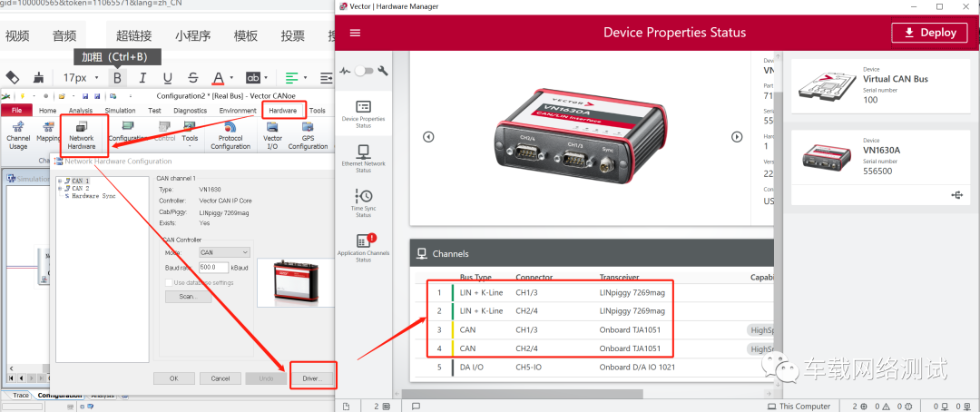980x412 pixels.
Task: Click the Channel Usage ribbon icon
Action: coord(18,133)
